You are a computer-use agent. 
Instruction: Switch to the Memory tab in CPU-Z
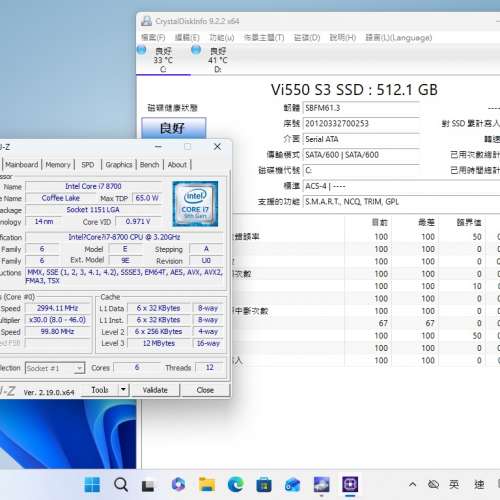(58, 165)
